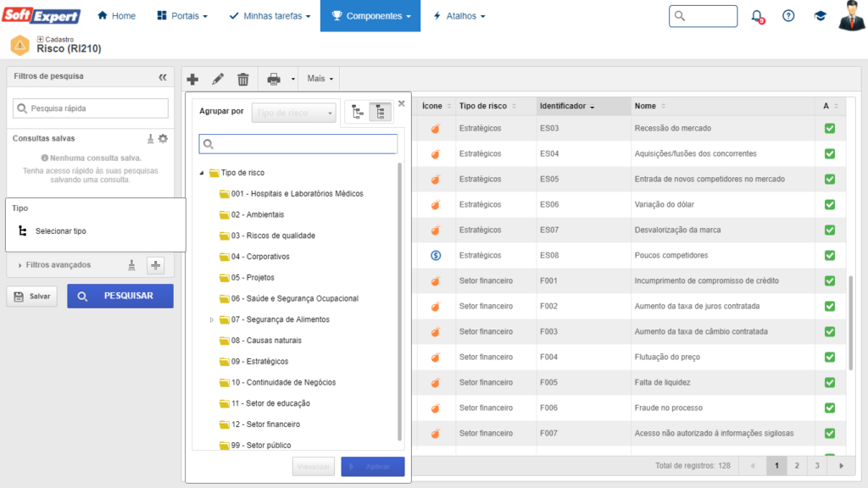
Task: Expand the Filtros avançados section
Action: point(20,265)
